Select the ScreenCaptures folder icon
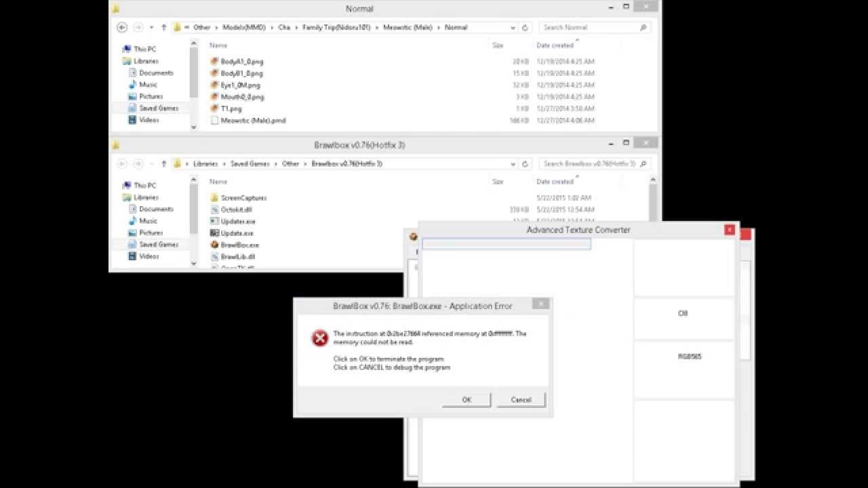868x488 pixels. click(214, 198)
